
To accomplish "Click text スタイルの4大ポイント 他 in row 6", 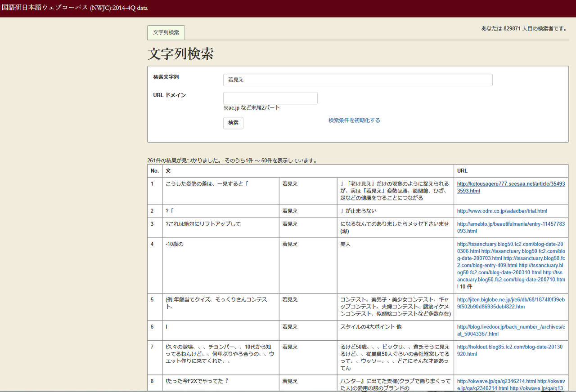I will [371, 327].
